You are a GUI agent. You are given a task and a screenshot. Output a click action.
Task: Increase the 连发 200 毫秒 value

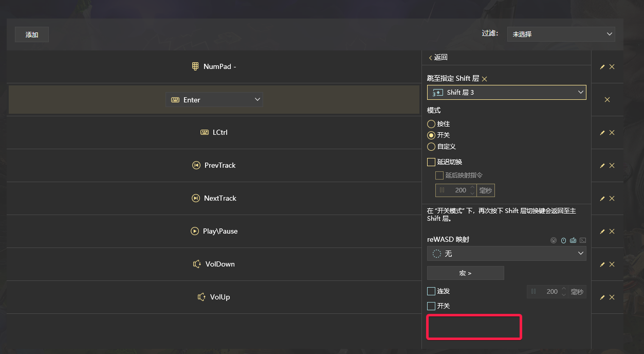pyautogui.click(x=564, y=289)
